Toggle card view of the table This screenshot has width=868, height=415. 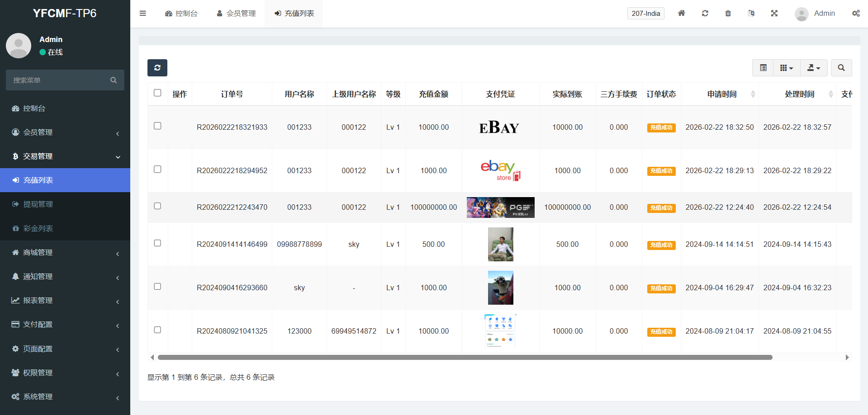click(x=763, y=68)
